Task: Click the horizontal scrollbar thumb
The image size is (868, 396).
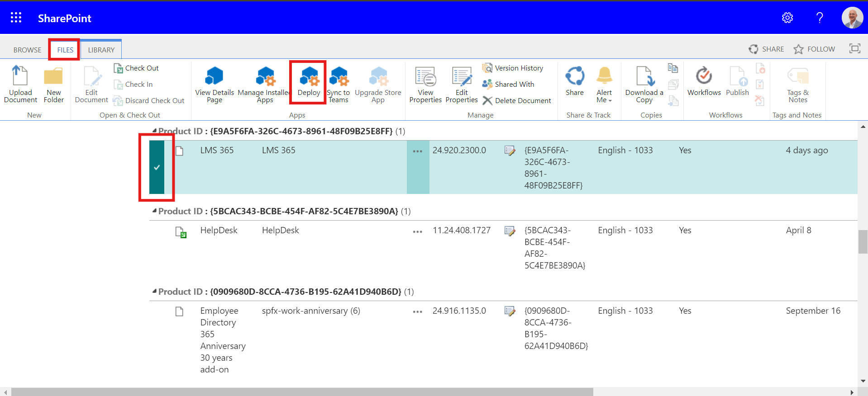Action: point(302,392)
